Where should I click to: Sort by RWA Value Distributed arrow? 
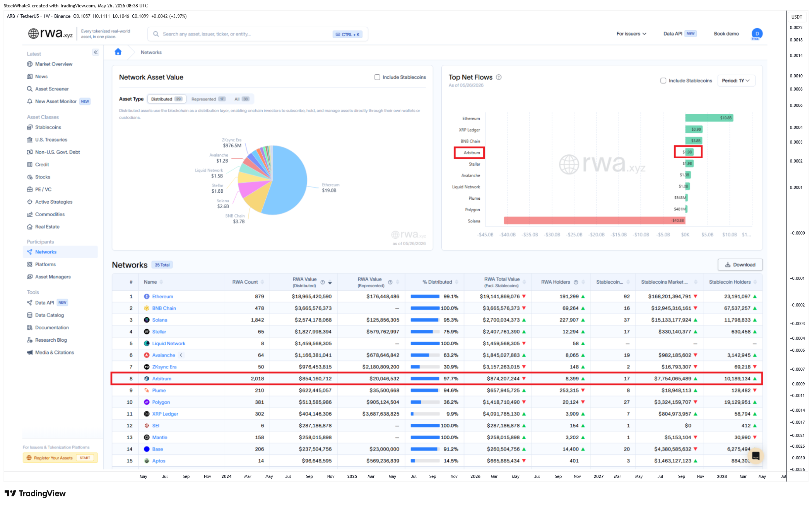330,283
